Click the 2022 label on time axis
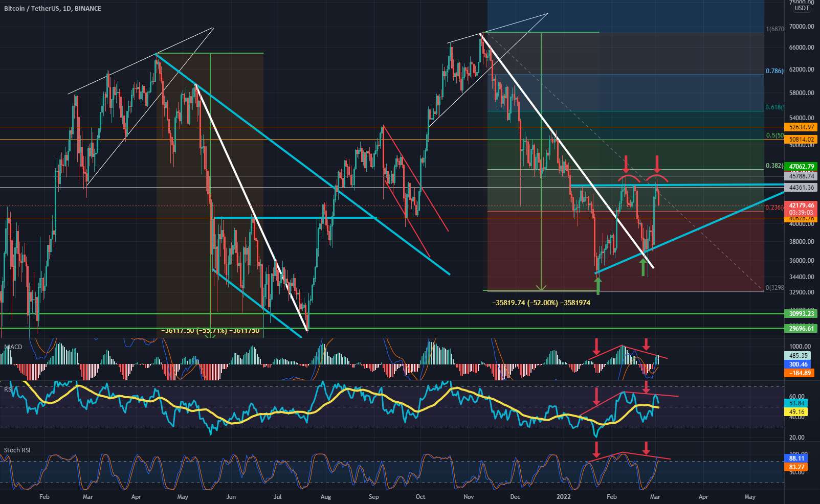 point(563,496)
